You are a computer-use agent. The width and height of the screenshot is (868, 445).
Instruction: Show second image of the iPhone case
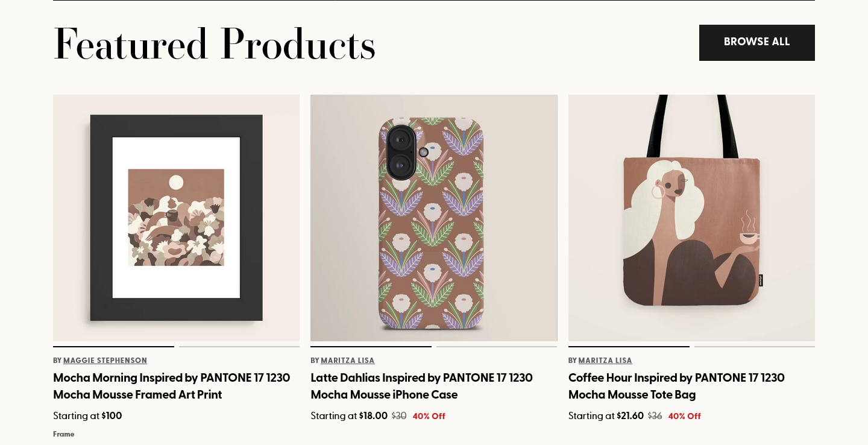click(x=497, y=347)
